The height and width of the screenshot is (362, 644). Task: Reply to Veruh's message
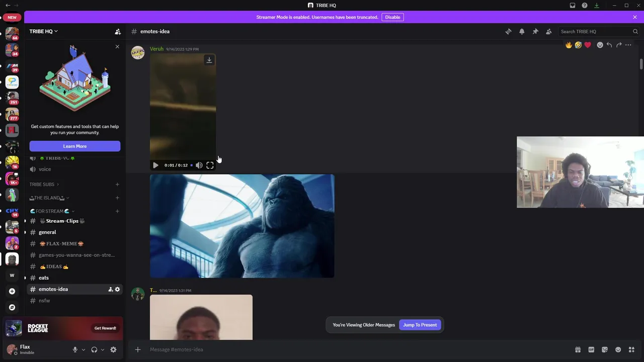pyautogui.click(x=609, y=45)
